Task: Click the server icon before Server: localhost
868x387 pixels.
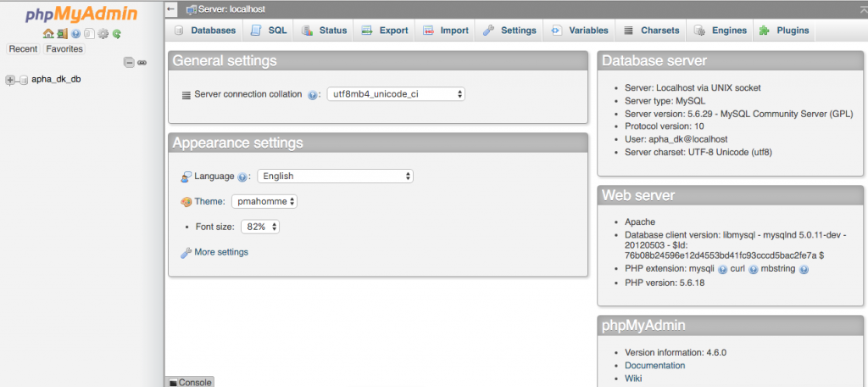Action: point(191,9)
